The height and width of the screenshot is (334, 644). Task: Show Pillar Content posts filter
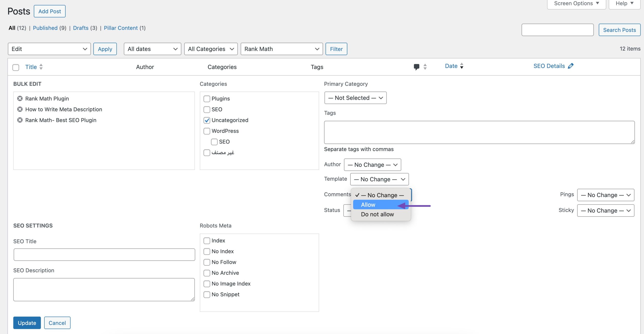coord(121,28)
